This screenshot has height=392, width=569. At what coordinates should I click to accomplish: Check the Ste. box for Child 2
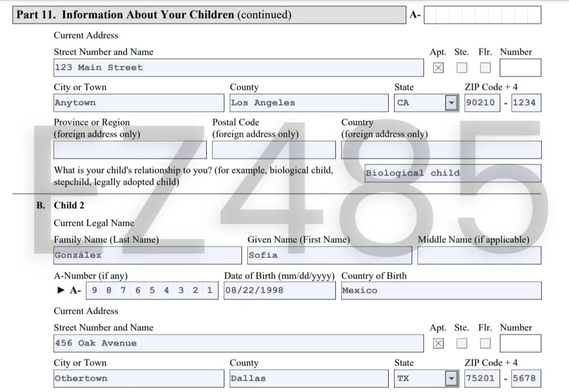461,343
